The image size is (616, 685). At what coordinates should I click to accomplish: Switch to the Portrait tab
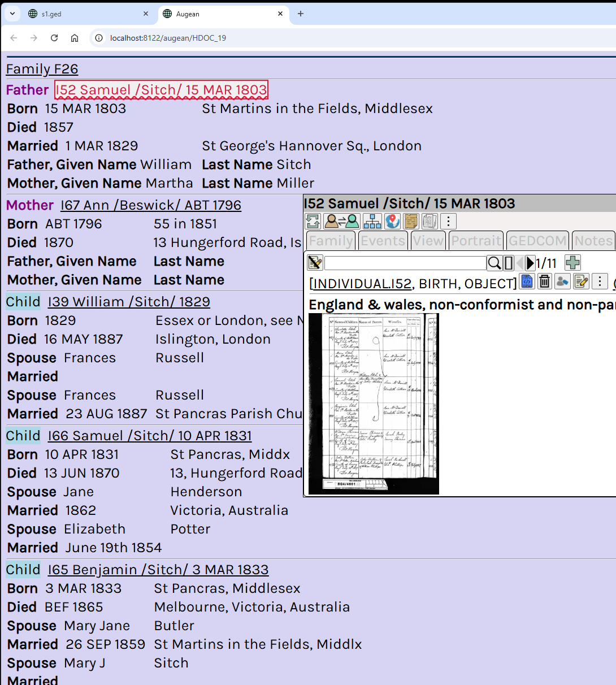pyautogui.click(x=476, y=241)
